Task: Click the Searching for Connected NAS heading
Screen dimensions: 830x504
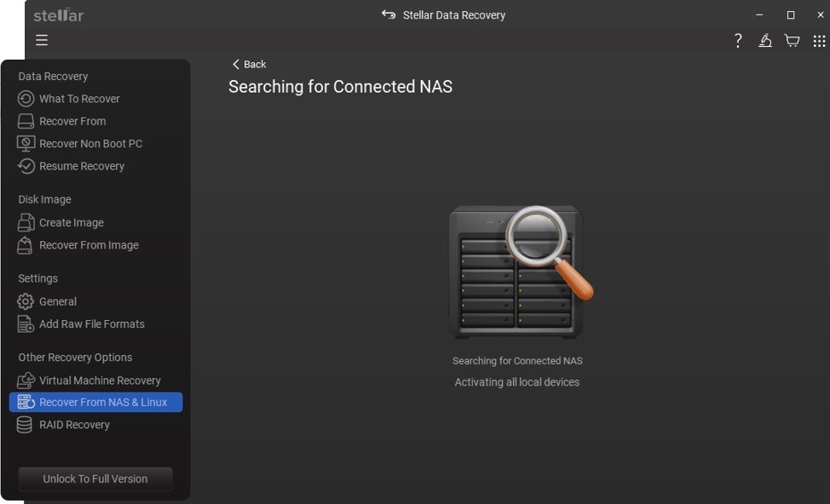Action: [340, 87]
